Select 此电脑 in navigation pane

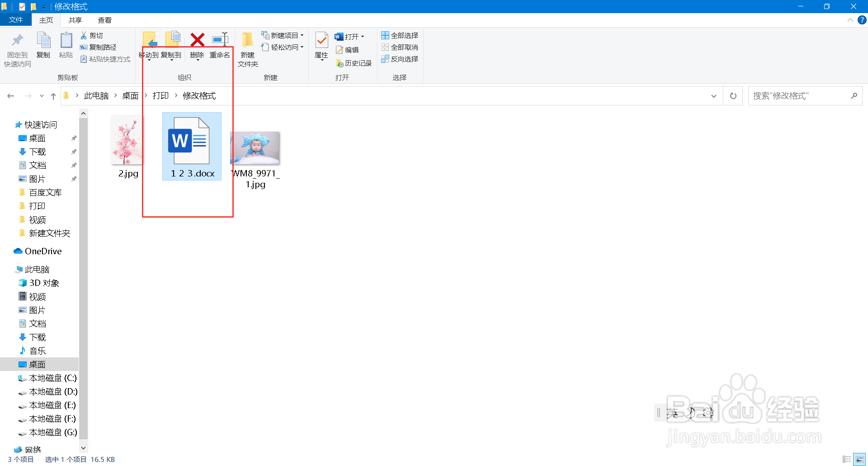(x=37, y=269)
